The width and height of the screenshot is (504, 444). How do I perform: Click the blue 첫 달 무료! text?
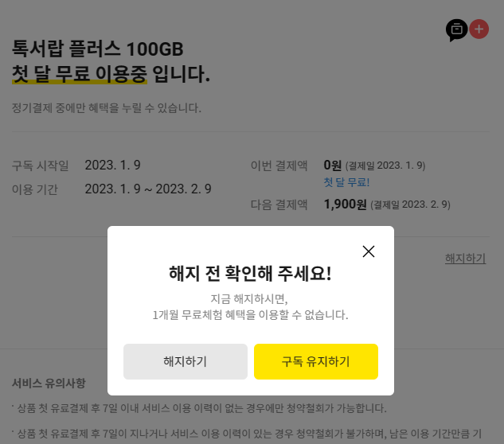point(346,182)
